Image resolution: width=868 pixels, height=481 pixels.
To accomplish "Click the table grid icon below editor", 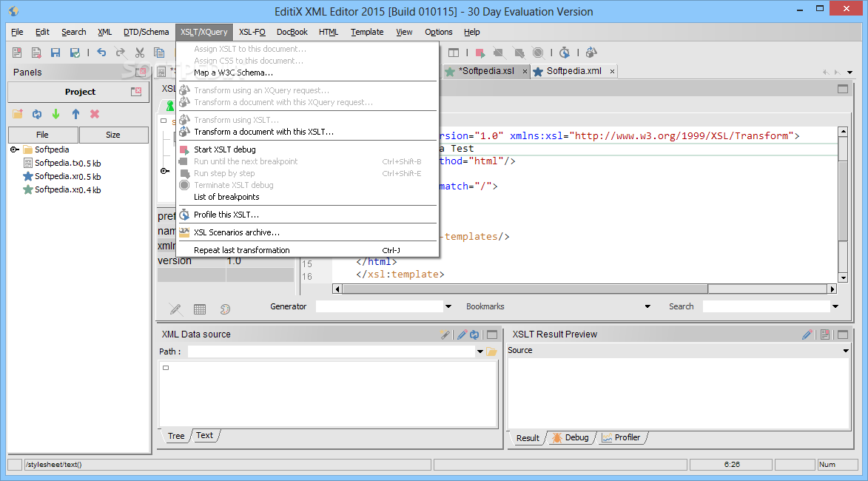I will tap(200, 309).
